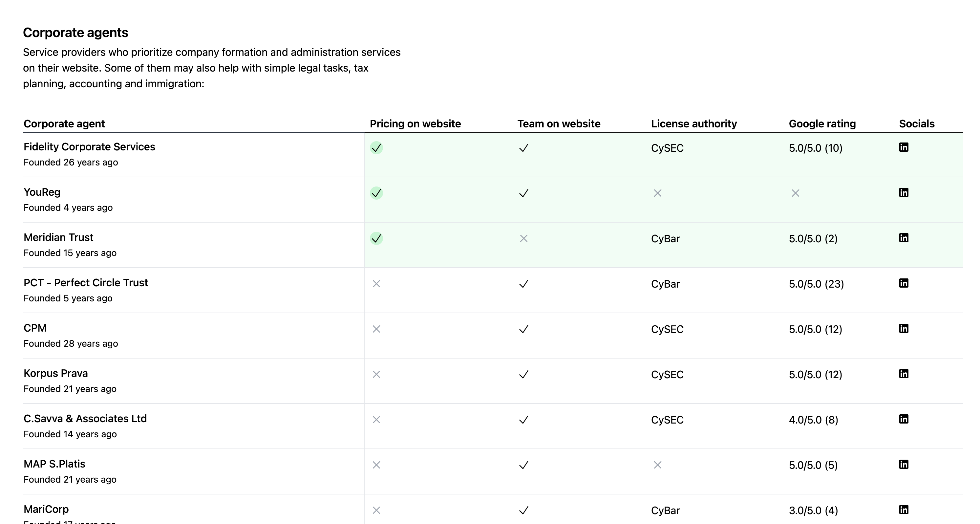Open Fidelity Corporate Services LinkedIn icon
This screenshot has height=524, width=980.
(904, 147)
